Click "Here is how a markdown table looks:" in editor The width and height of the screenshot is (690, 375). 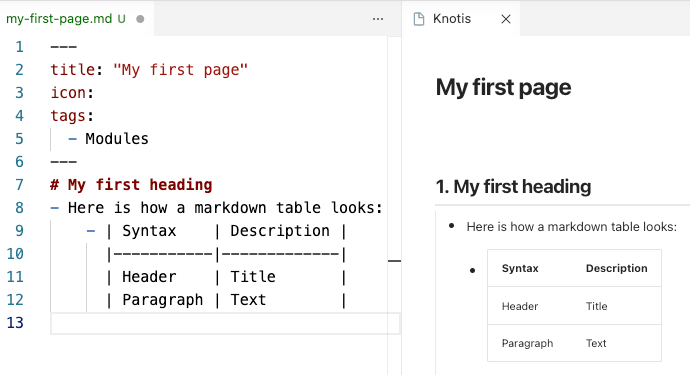(225, 208)
